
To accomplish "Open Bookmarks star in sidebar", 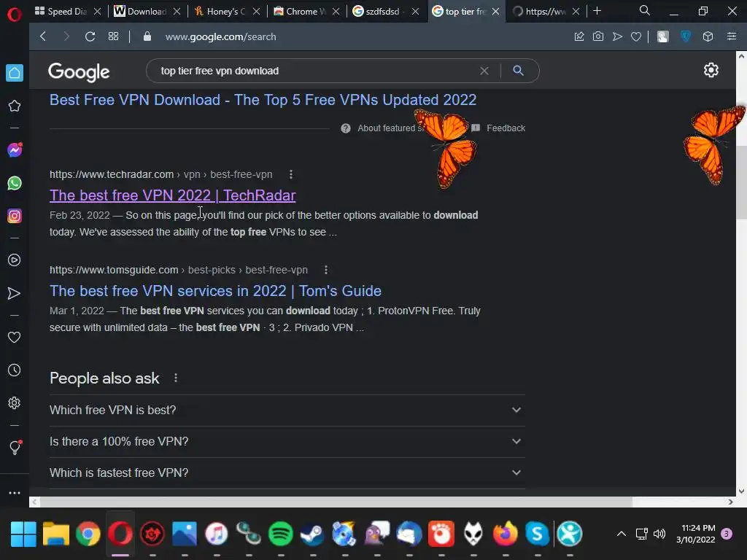I will pos(15,106).
